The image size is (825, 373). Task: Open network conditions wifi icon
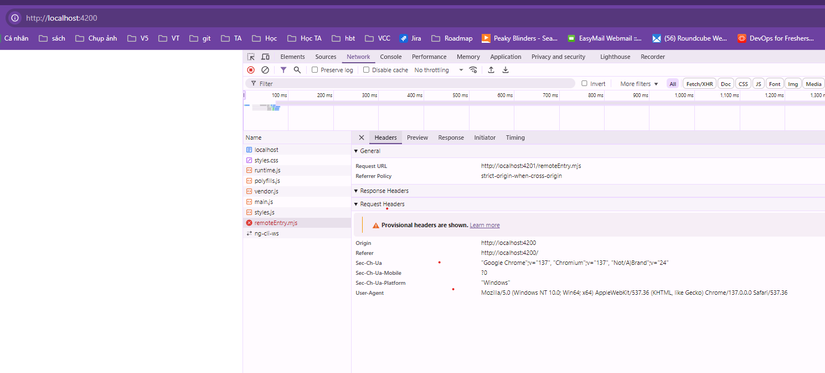click(x=473, y=70)
